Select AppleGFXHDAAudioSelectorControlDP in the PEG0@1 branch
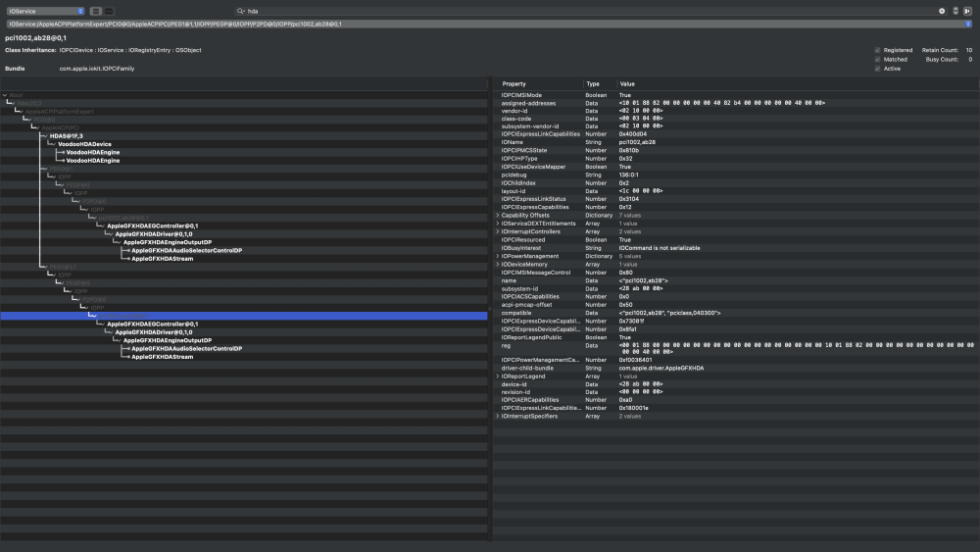Screen dimensions: 980x552 point(186,250)
